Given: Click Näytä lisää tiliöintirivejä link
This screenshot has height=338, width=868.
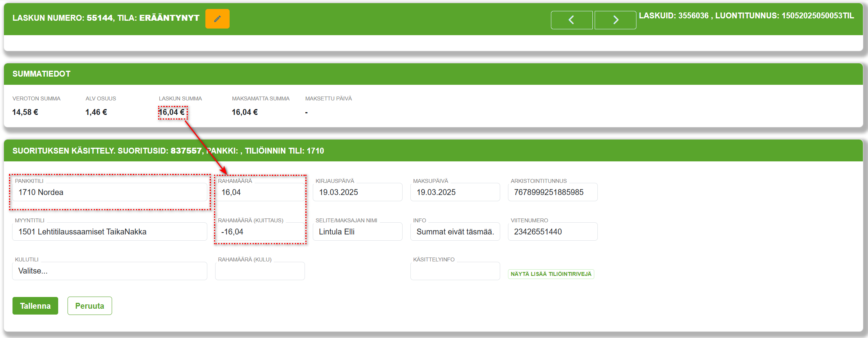Looking at the screenshot, I should click(551, 274).
